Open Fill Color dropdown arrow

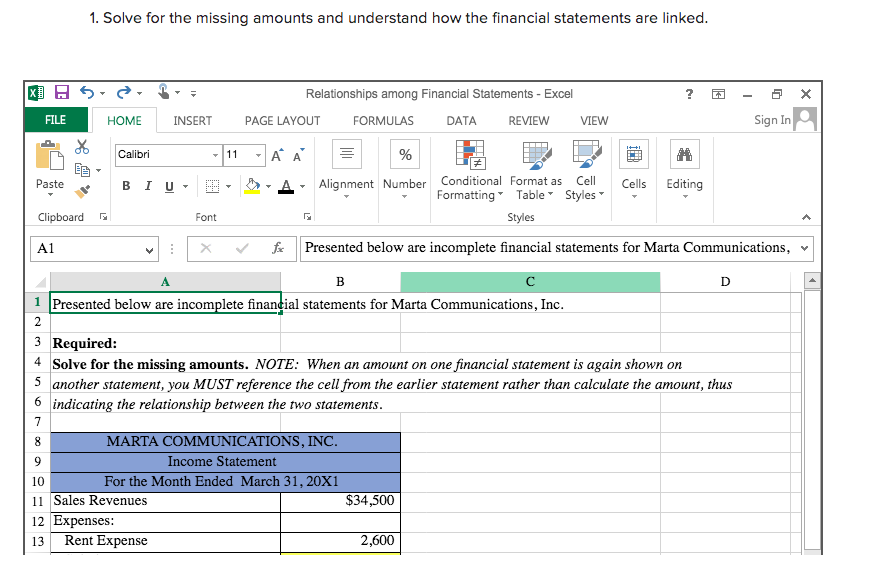[268, 186]
